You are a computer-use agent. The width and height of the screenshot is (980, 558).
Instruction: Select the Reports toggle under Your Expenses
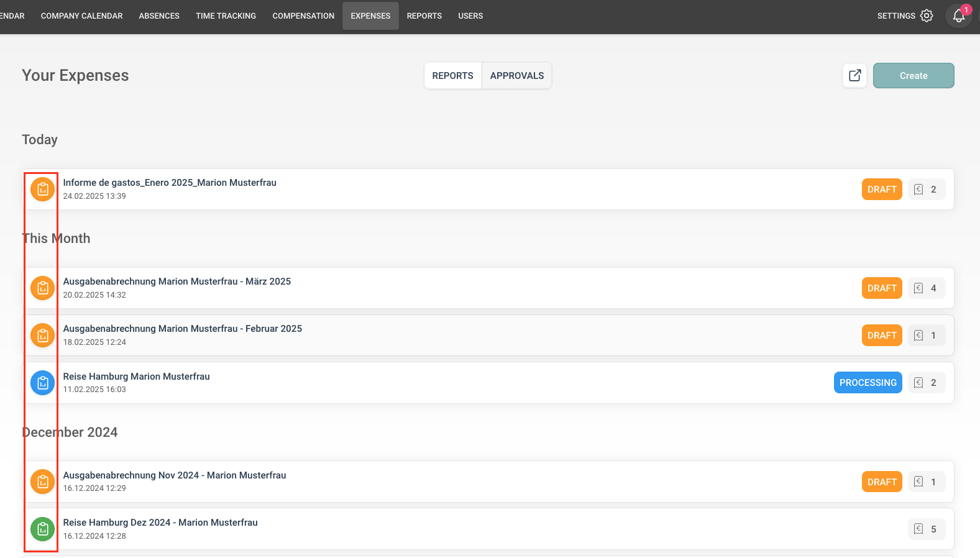tap(452, 76)
